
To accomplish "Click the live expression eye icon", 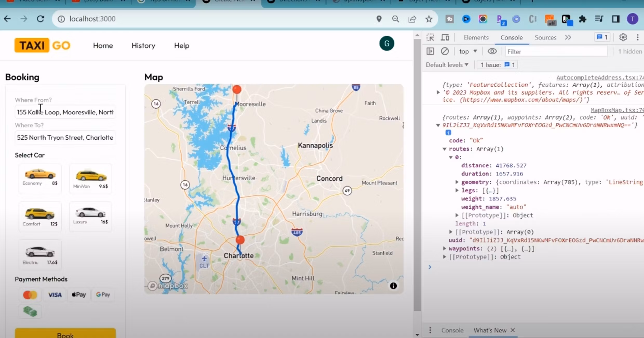I will coord(492,51).
